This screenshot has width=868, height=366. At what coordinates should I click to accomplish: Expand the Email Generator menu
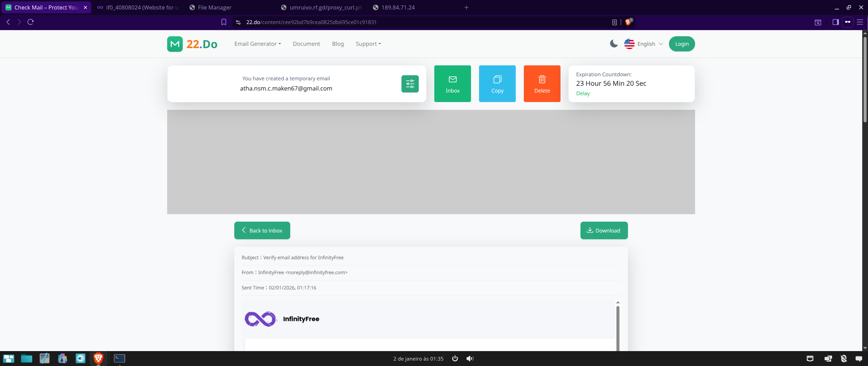click(x=258, y=44)
